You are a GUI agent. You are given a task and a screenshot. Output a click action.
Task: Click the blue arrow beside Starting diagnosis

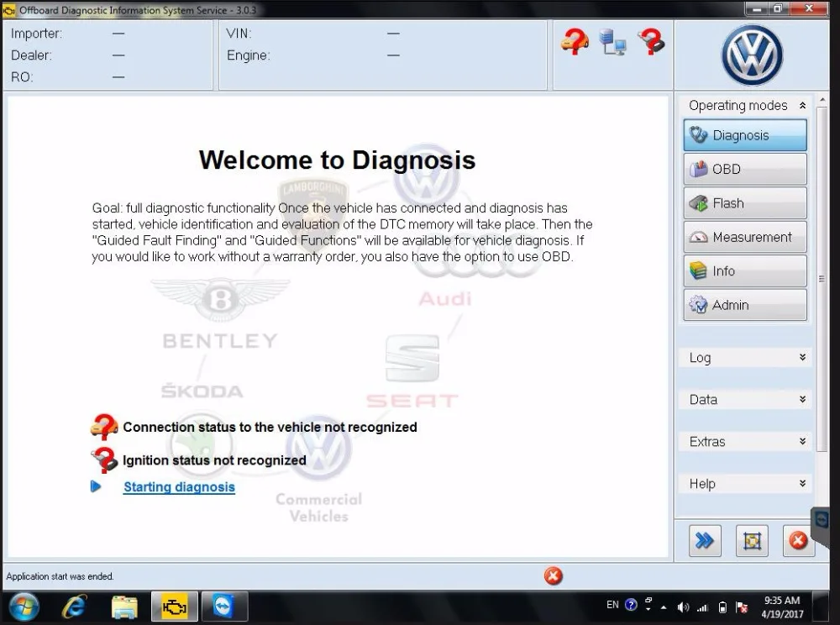click(96, 486)
